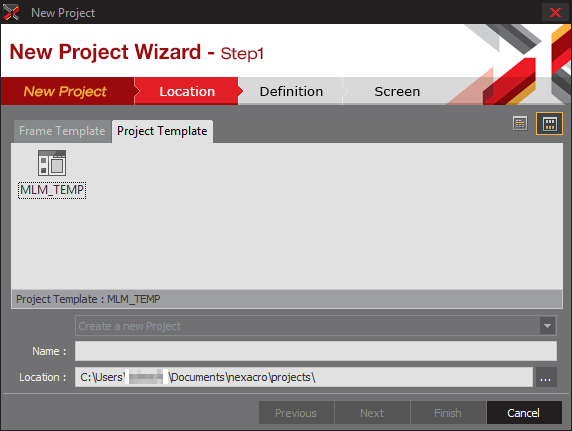Select the Project Template tab
The height and width of the screenshot is (431, 572).
click(x=162, y=131)
